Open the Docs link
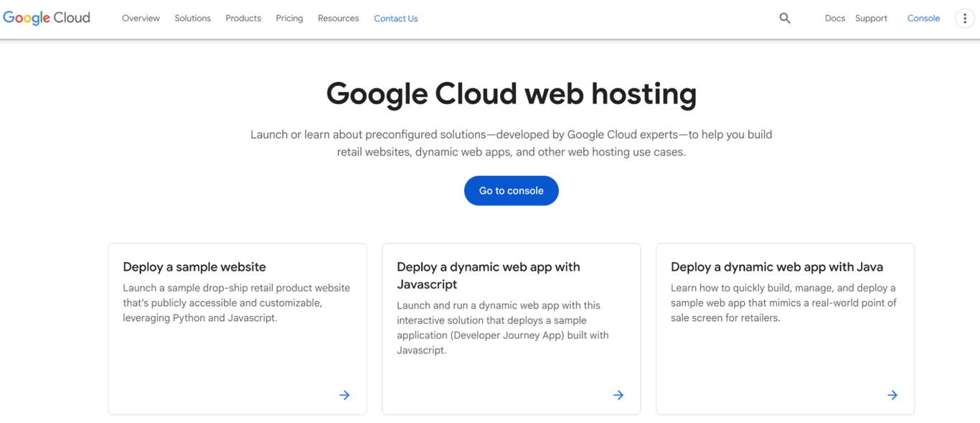The image size is (980, 423). click(834, 18)
